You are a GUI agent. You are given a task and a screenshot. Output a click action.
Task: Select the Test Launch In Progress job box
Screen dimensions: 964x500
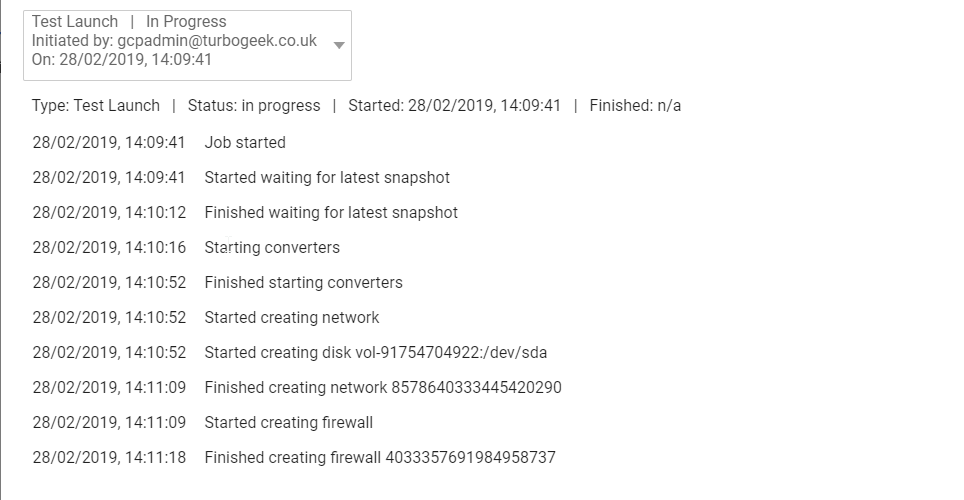(x=188, y=46)
